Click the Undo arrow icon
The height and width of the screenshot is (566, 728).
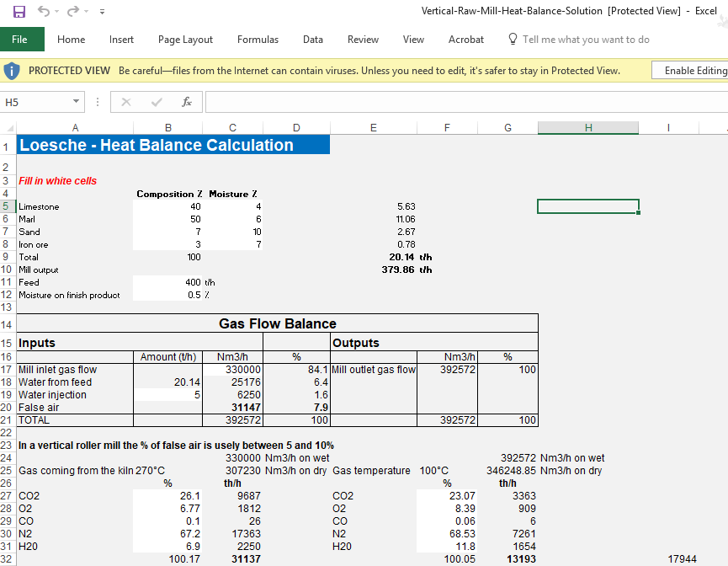(43, 11)
